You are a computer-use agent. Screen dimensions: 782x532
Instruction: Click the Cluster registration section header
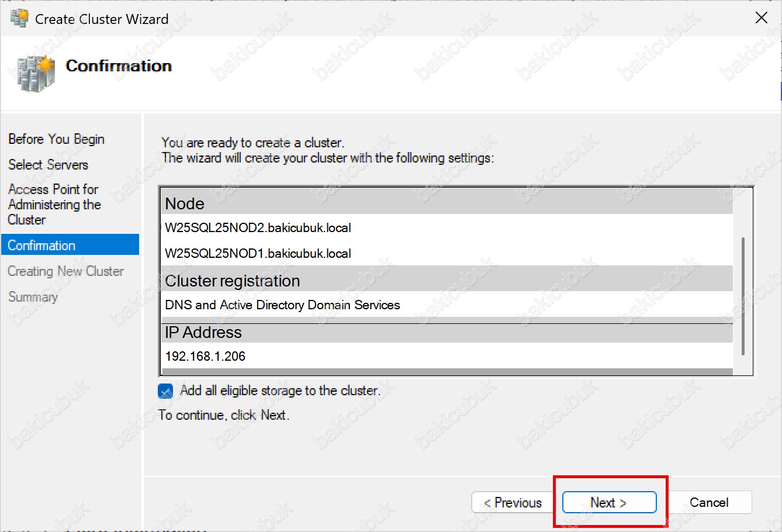click(x=232, y=281)
